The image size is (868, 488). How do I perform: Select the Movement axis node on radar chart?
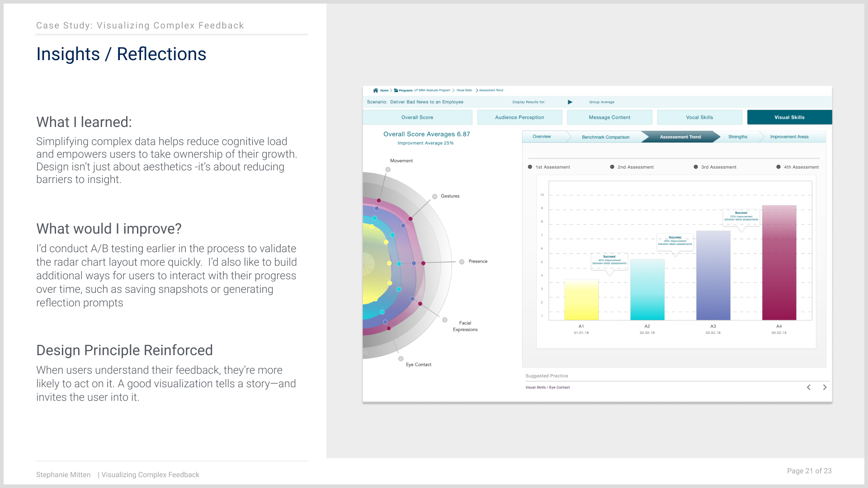pos(388,170)
